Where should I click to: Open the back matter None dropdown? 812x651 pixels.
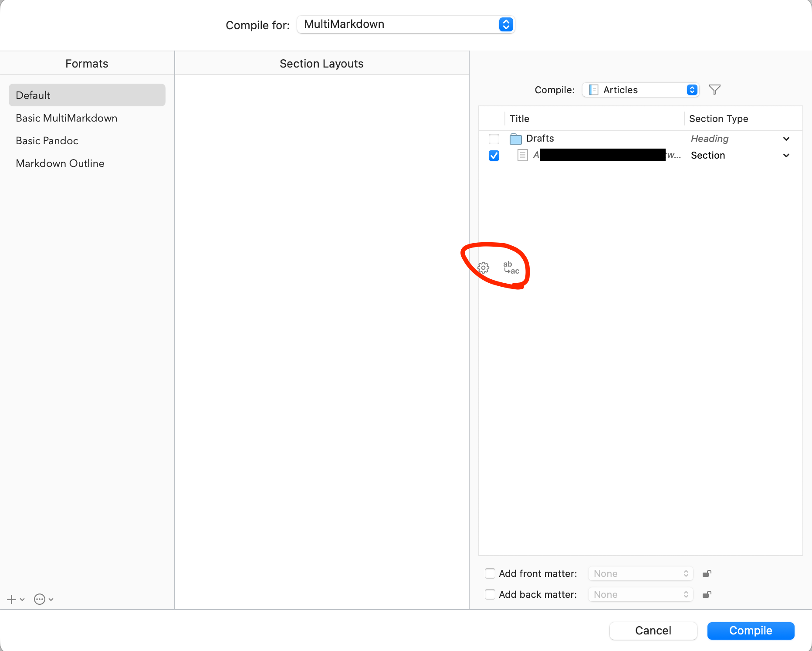(x=640, y=594)
